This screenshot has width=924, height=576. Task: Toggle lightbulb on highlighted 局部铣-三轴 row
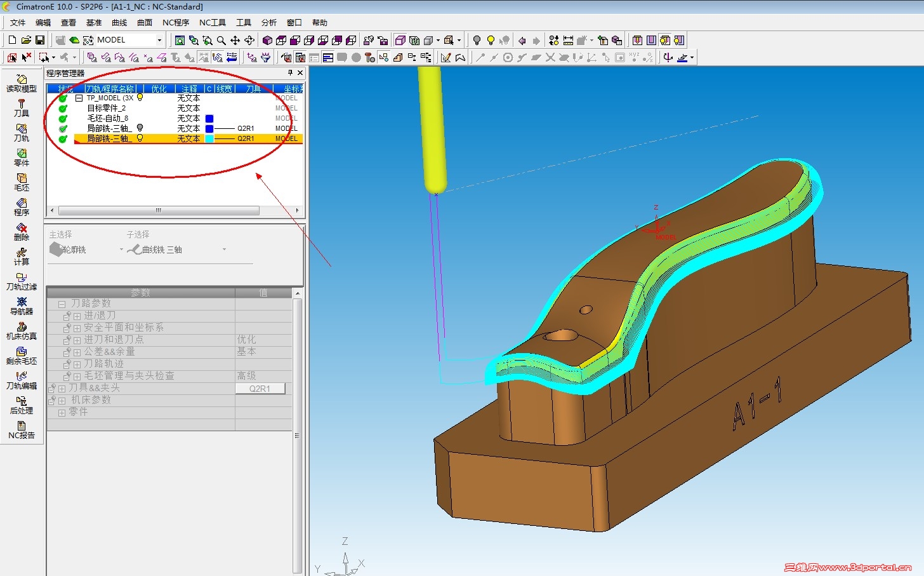click(x=140, y=138)
